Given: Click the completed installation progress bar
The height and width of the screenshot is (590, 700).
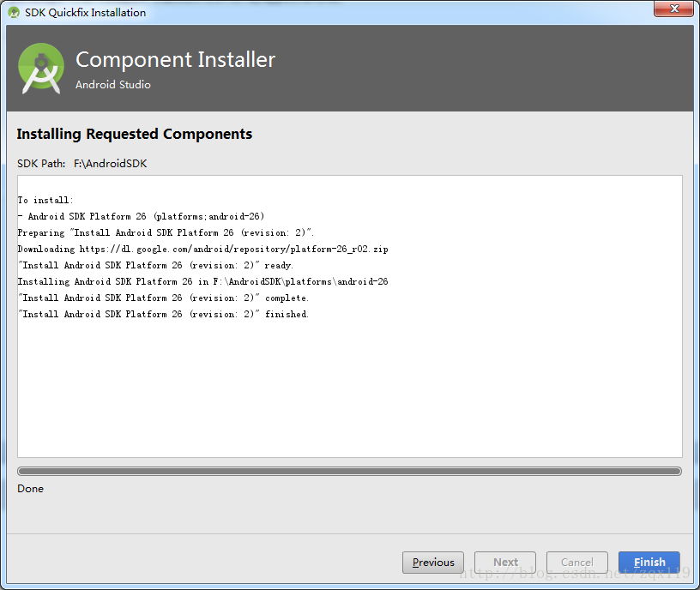Looking at the screenshot, I should point(349,472).
